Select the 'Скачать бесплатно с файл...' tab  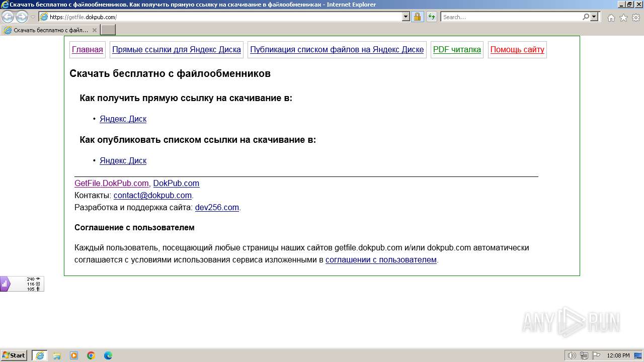coord(50,30)
